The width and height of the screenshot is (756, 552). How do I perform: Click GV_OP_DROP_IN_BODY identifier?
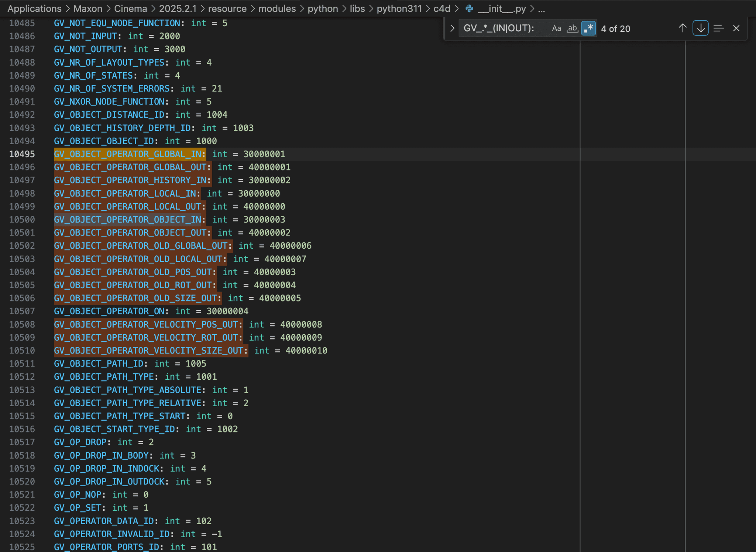click(x=101, y=455)
